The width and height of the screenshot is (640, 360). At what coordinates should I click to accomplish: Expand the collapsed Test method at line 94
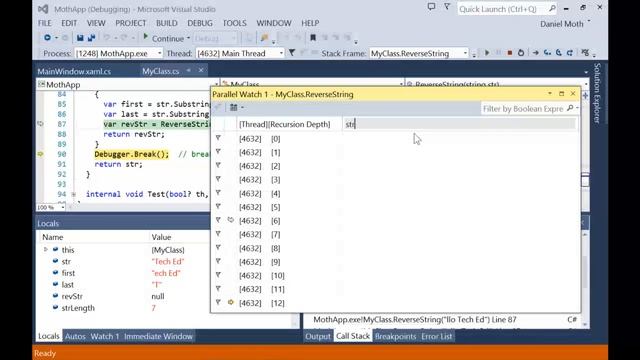(73, 194)
